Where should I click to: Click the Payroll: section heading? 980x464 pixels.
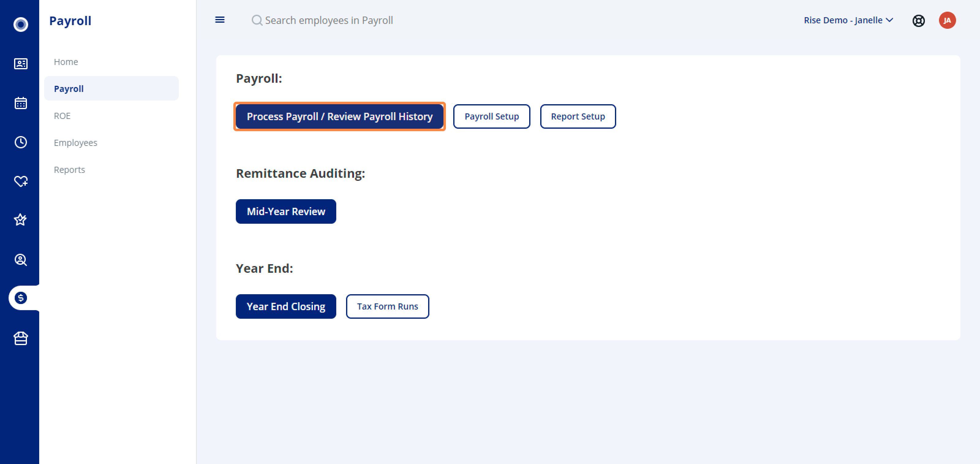259,78
